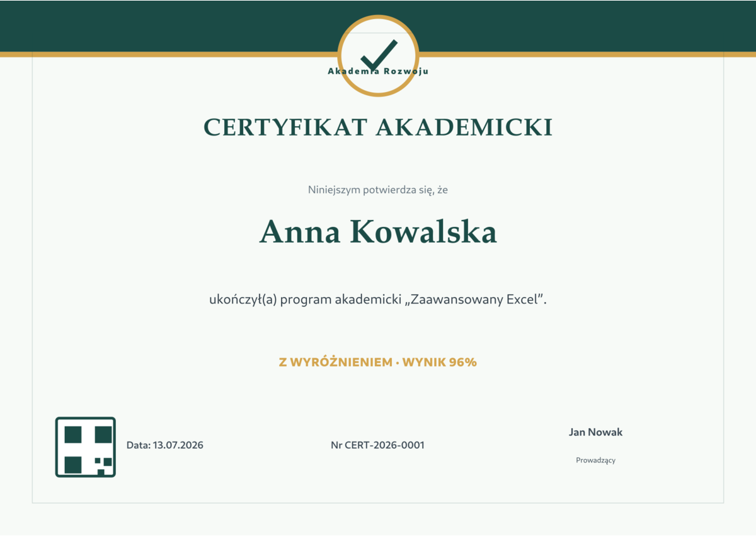Select the top-left square of the QR code

coord(73,434)
